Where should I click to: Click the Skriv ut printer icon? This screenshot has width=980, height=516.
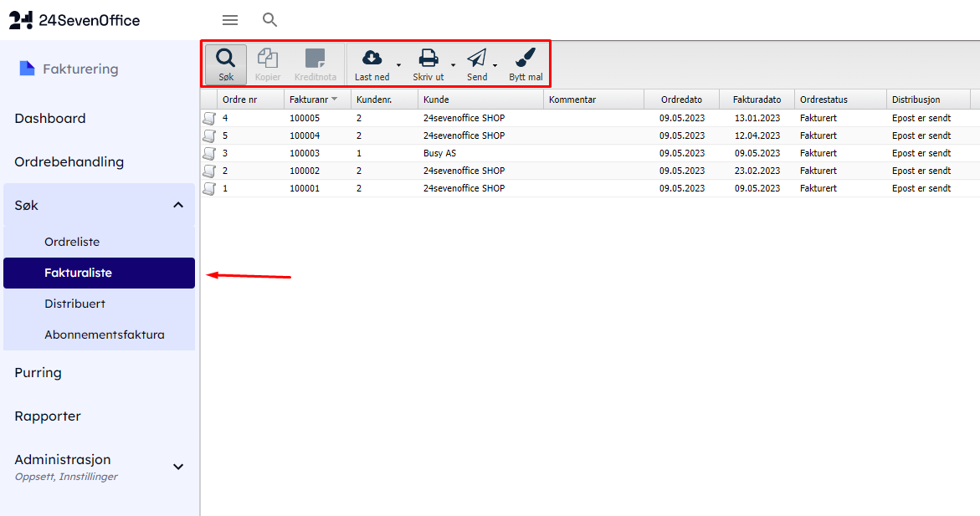428,58
